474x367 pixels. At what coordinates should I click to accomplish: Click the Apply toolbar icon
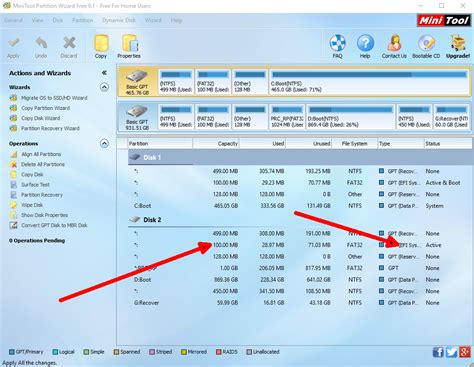click(x=14, y=47)
